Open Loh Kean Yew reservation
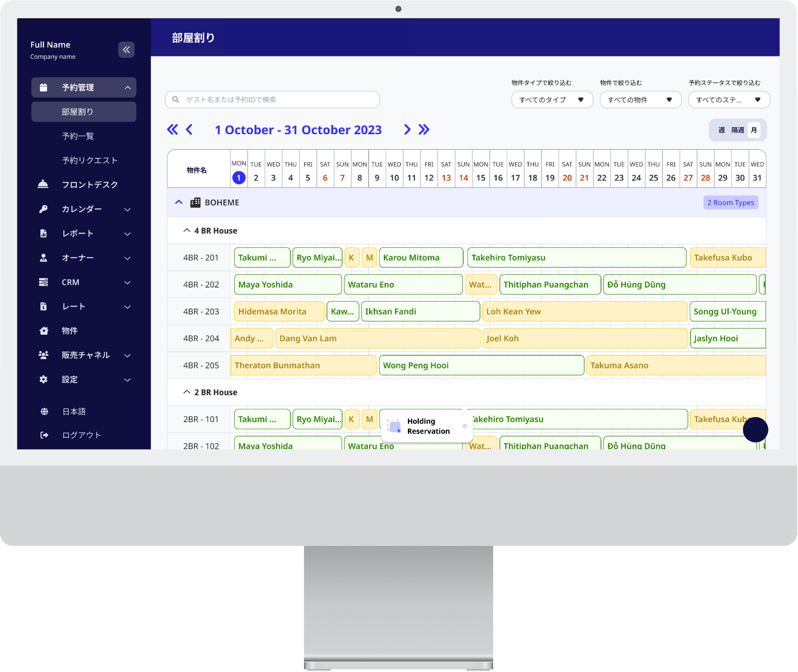Screen dimensions: 798x672 tap(585, 312)
